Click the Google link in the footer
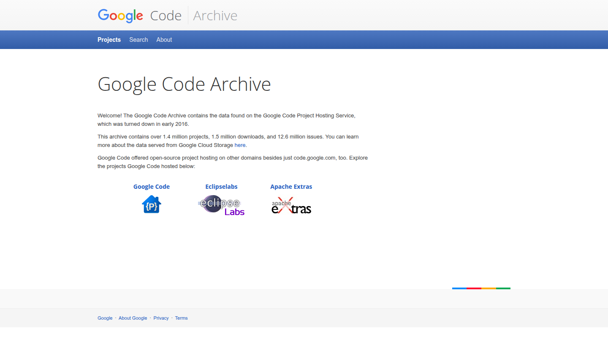 click(105, 318)
